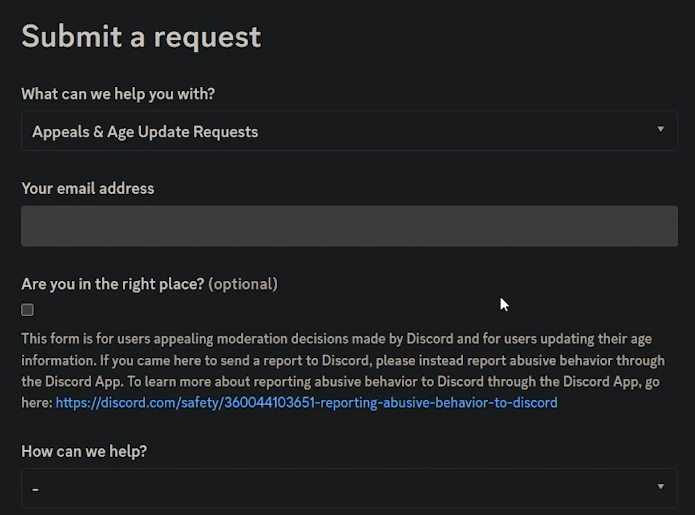Click the arrow beside Appeals & Age Update Requests
The width and height of the screenshot is (695, 515).
tap(660, 130)
